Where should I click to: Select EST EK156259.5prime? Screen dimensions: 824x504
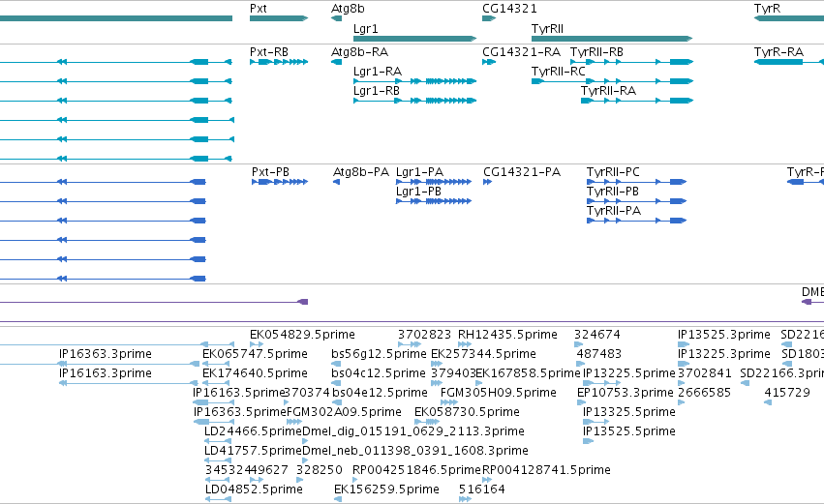point(386,489)
